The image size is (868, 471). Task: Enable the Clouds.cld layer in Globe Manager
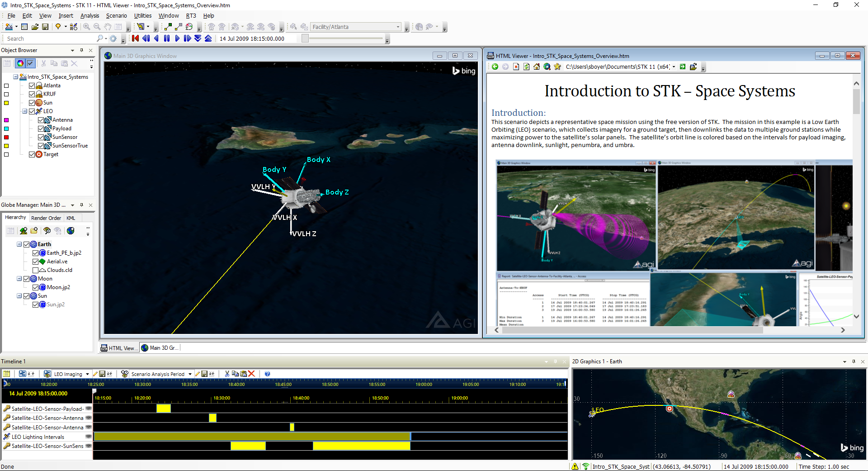click(x=36, y=270)
